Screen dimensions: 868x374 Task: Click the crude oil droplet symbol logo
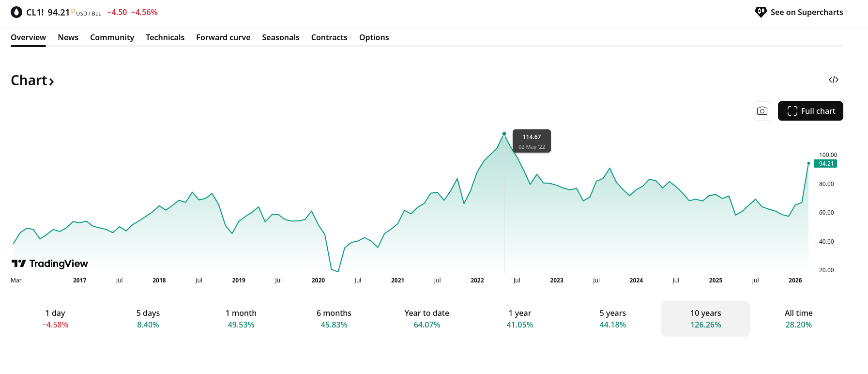(x=16, y=12)
